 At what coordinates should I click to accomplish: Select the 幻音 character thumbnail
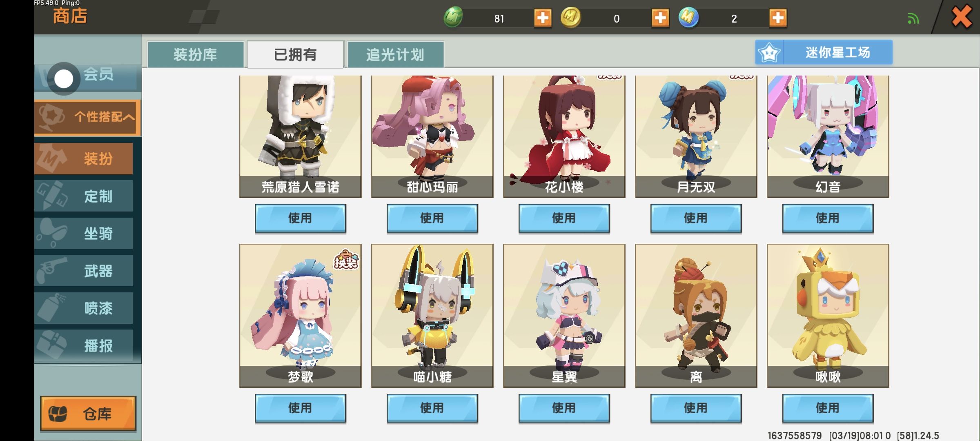point(828,136)
